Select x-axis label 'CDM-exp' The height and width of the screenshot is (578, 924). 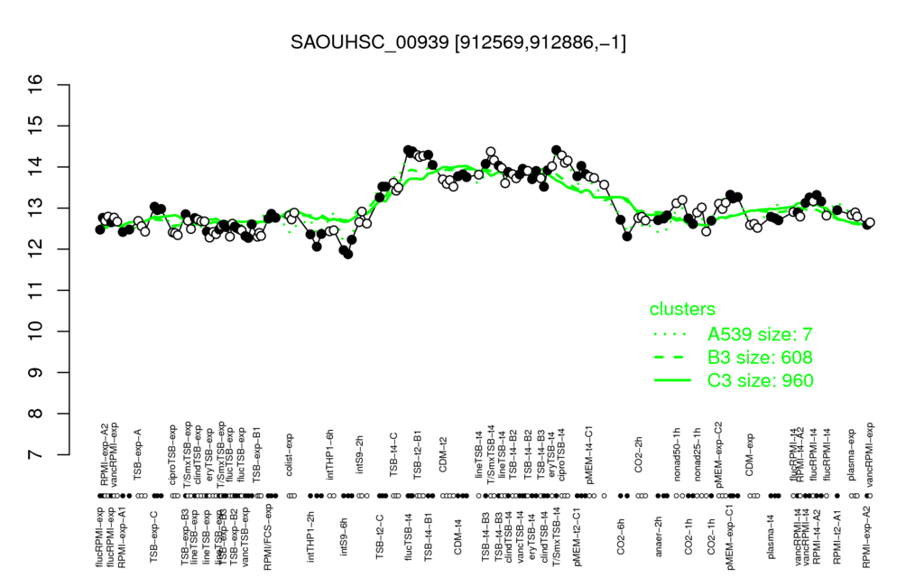tap(750, 453)
